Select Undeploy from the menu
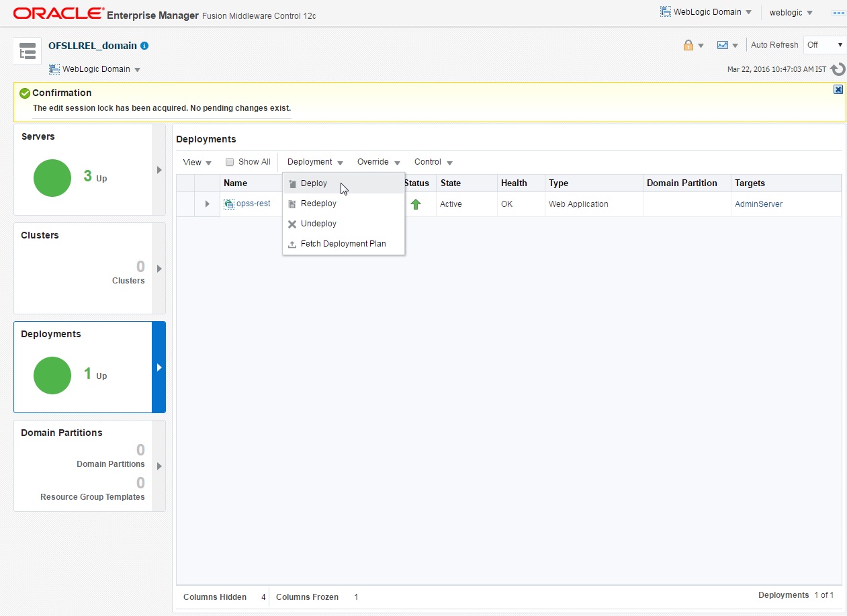The height and width of the screenshot is (616, 847). pos(343,224)
